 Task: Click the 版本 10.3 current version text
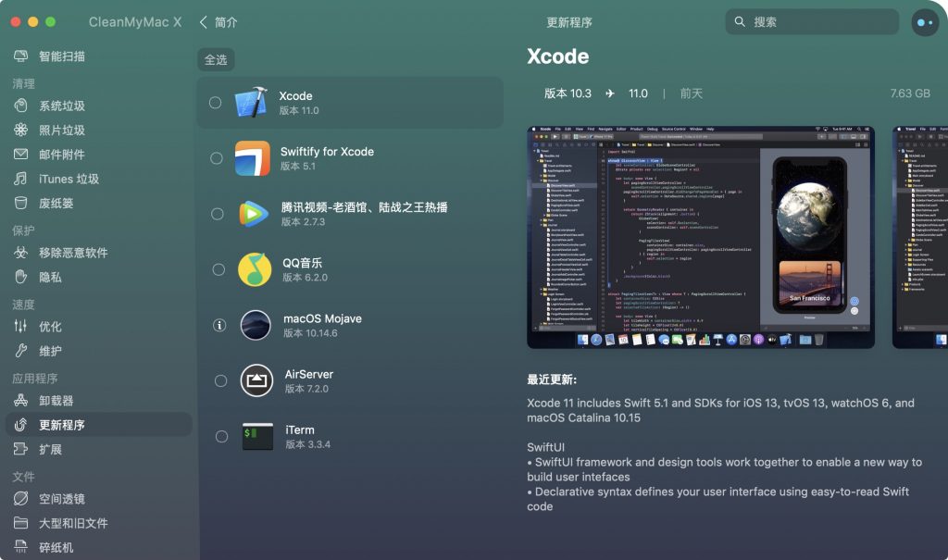[568, 93]
